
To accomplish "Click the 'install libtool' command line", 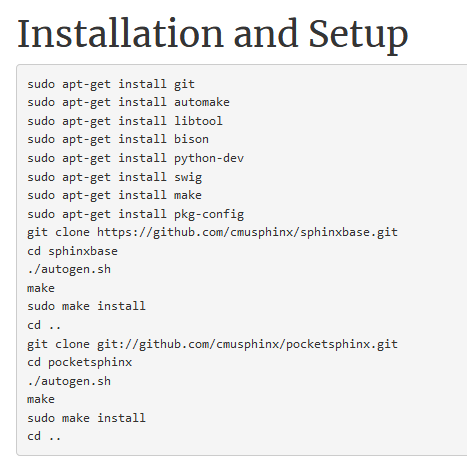I will 125,121.
